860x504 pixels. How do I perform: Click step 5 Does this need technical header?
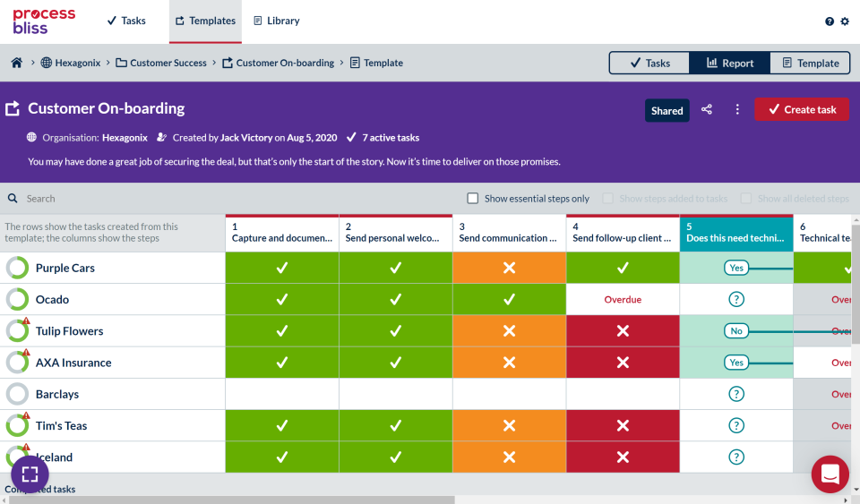pos(736,233)
